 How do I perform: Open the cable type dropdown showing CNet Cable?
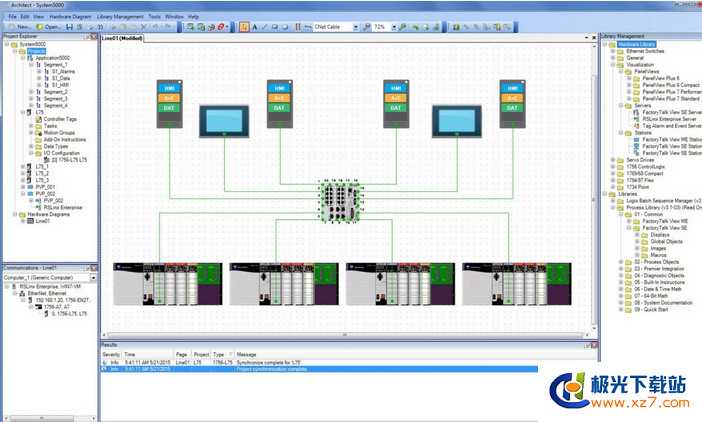coord(356,27)
